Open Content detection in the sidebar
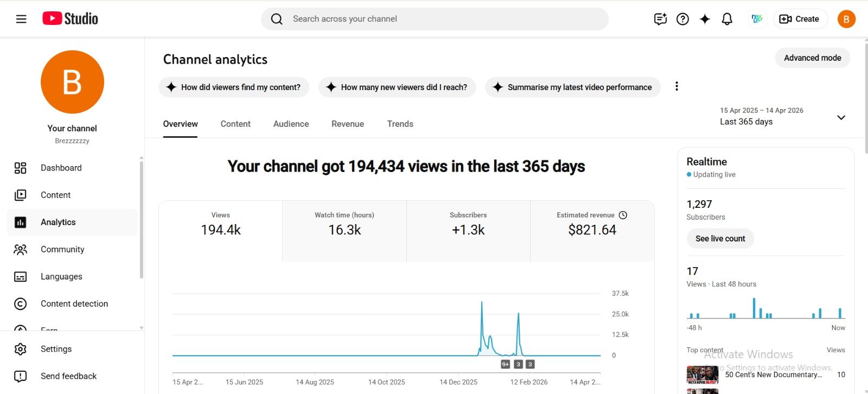 coord(74,303)
